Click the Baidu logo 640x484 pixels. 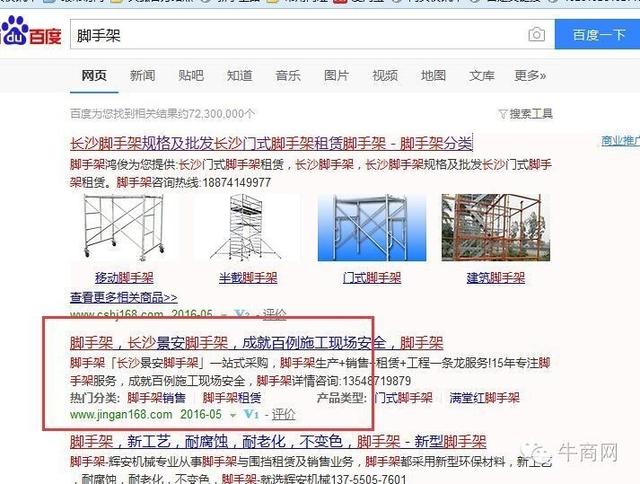tap(32, 35)
